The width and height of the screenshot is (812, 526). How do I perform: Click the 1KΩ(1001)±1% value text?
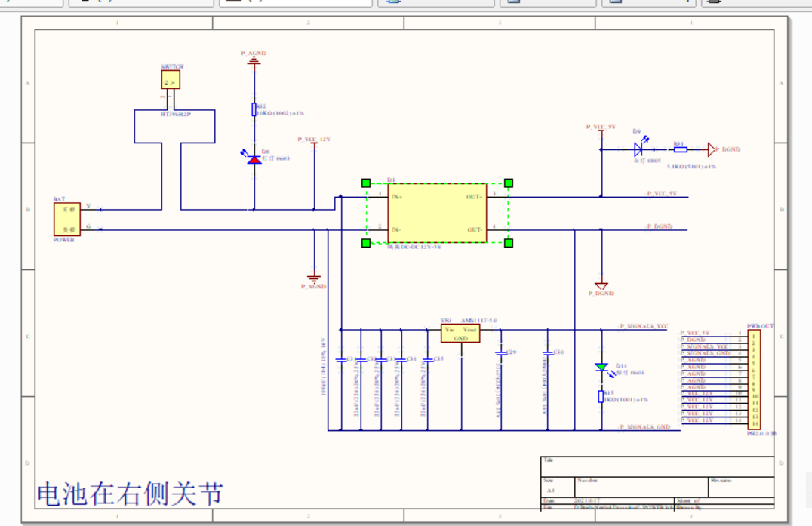(x=626, y=400)
